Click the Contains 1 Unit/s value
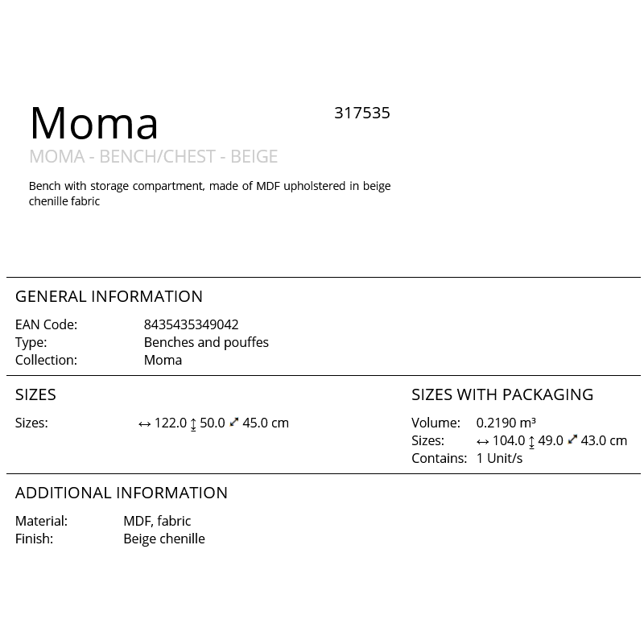 499,458
